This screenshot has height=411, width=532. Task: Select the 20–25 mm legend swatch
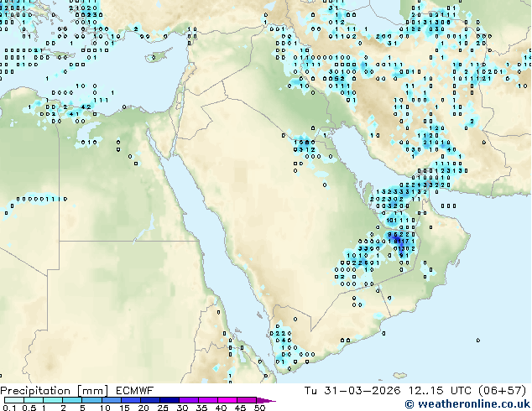coord(149,400)
